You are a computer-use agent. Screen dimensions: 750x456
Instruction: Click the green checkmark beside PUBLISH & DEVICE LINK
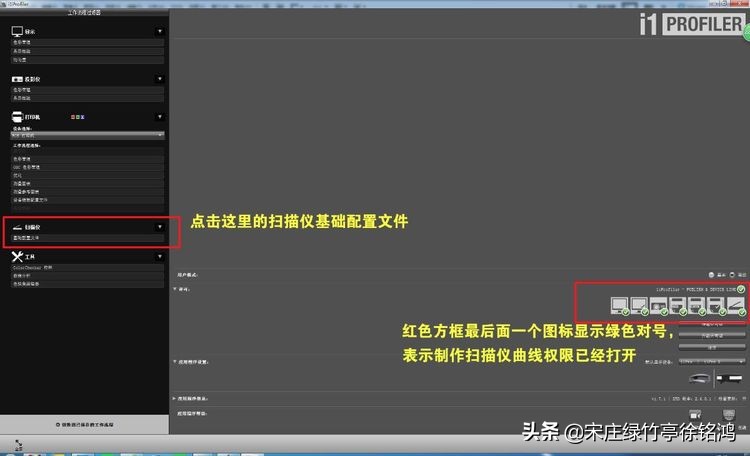point(741,289)
